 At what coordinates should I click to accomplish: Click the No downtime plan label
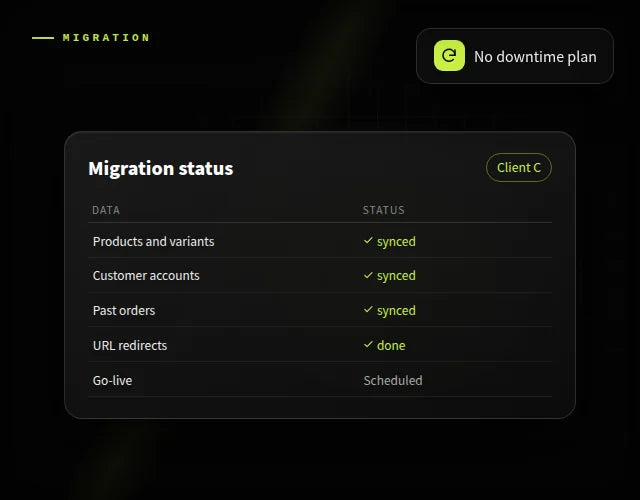pyautogui.click(x=535, y=57)
